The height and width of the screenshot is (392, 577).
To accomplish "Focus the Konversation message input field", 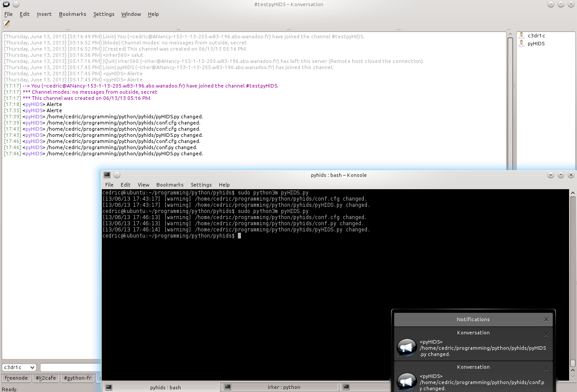I will (x=70, y=367).
